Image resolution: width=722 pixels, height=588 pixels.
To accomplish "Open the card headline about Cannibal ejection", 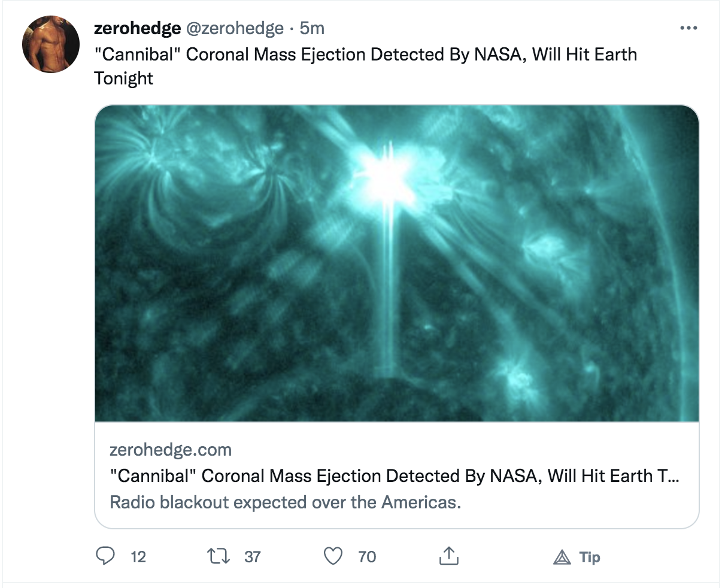I will (x=395, y=476).
